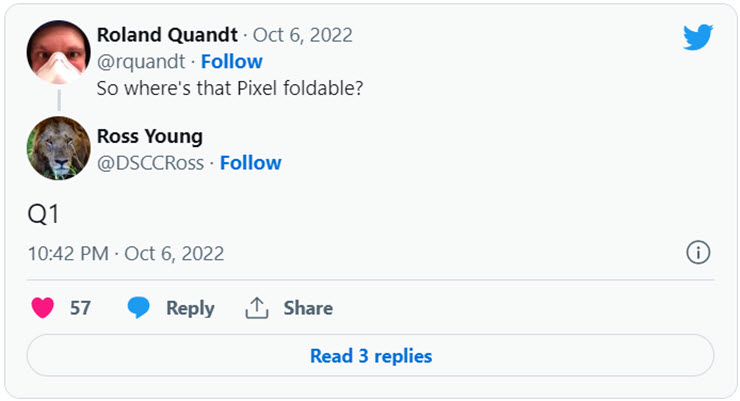Click the share upload arrow icon
740x401 pixels.
pyautogui.click(x=257, y=308)
